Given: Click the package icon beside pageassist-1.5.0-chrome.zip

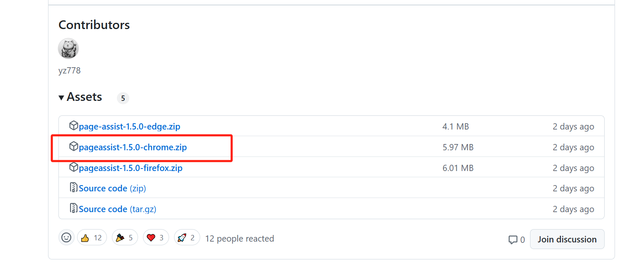Looking at the screenshot, I should pos(73,147).
